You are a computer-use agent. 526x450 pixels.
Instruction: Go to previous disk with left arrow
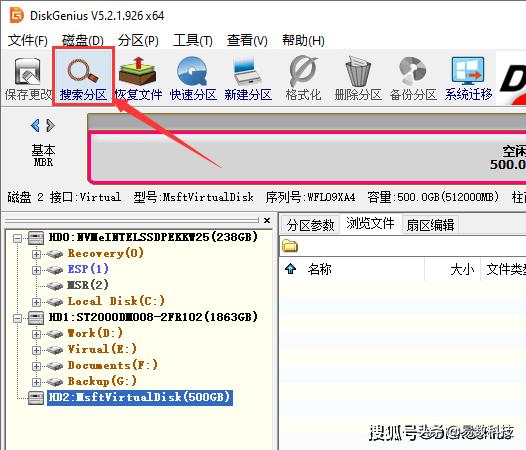click(35, 126)
